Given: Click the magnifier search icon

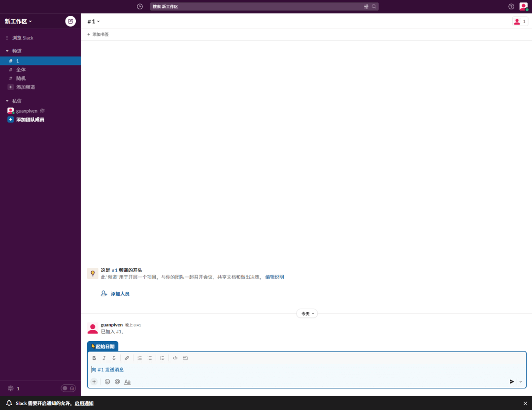Looking at the screenshot, I should point(374,6).
